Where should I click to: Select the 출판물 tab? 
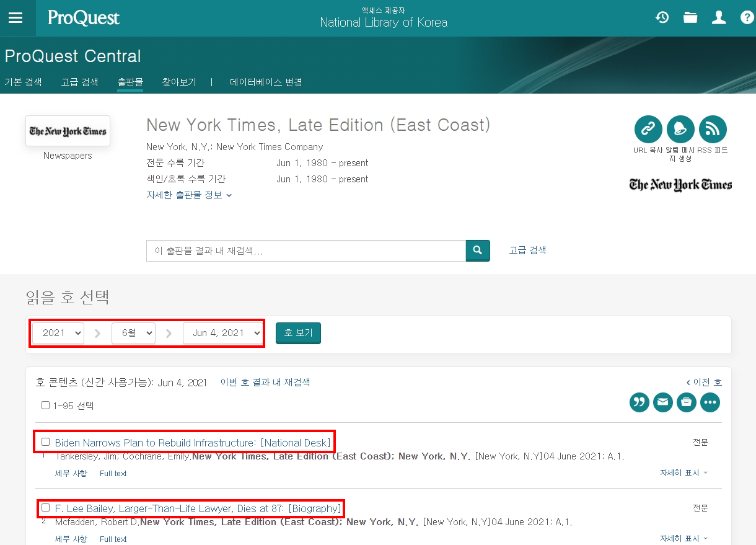click(x=130, y=82)
